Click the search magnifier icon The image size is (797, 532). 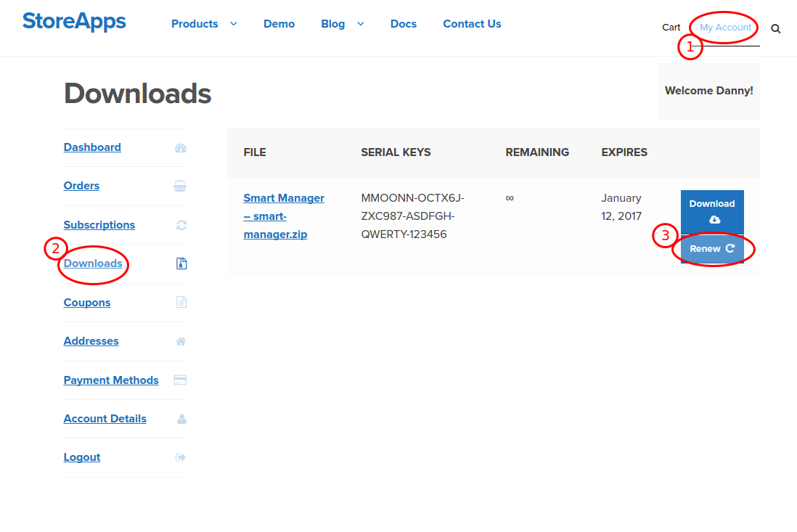pyautogui.click(x=776, y=29)
